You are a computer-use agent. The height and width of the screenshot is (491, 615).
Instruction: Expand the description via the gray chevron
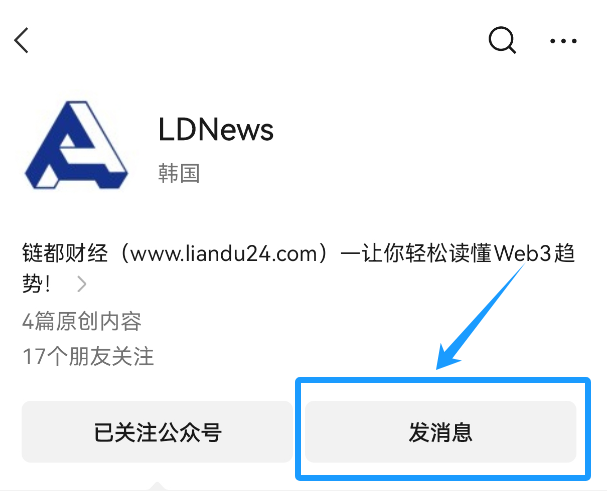pyautogui.click(x=82, y=284)
